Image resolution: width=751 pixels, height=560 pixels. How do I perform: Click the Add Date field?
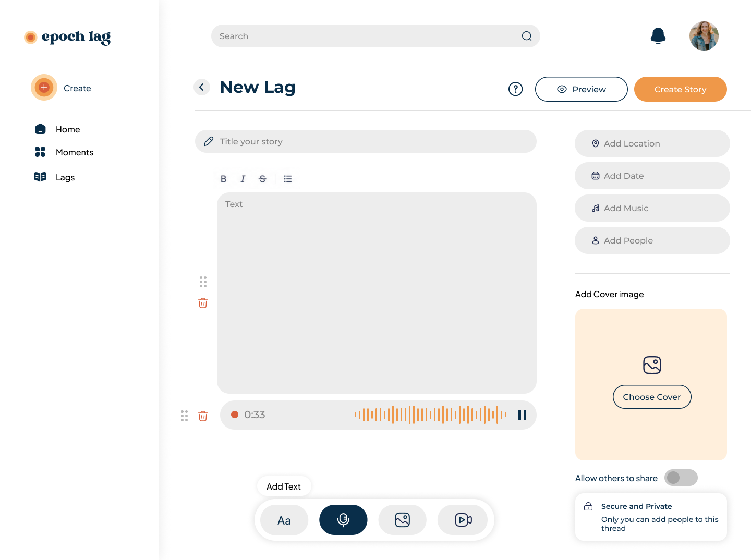coord(652,176)
